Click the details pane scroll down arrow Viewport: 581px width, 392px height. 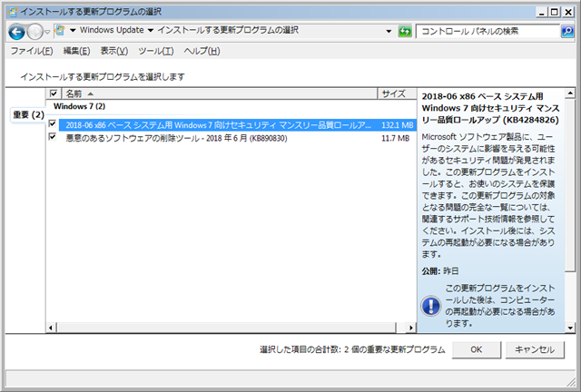(570, 328)
